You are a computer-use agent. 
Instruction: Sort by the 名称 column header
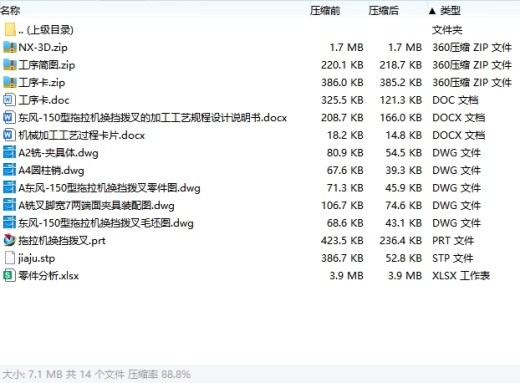[10, 11]
